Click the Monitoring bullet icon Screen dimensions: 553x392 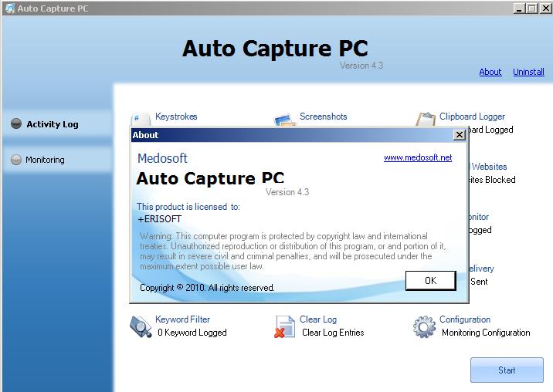[x=16, y=160]
